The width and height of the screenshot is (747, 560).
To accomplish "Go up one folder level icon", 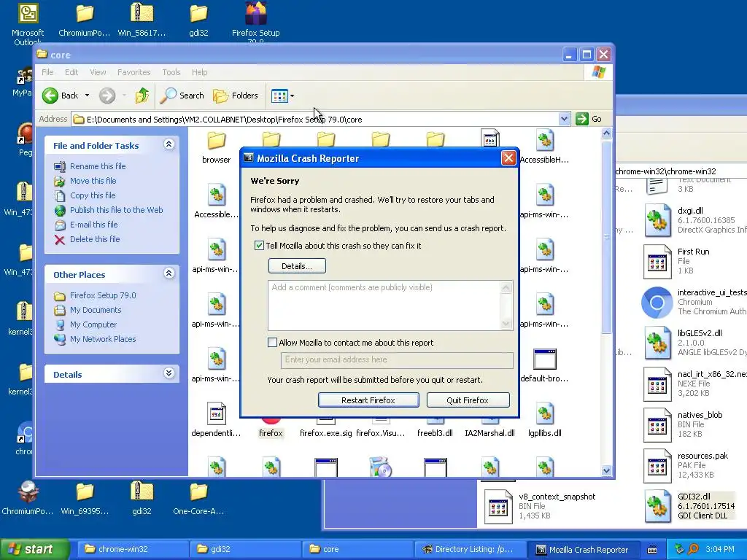I will pyautogui.click(x=142, y=96).
